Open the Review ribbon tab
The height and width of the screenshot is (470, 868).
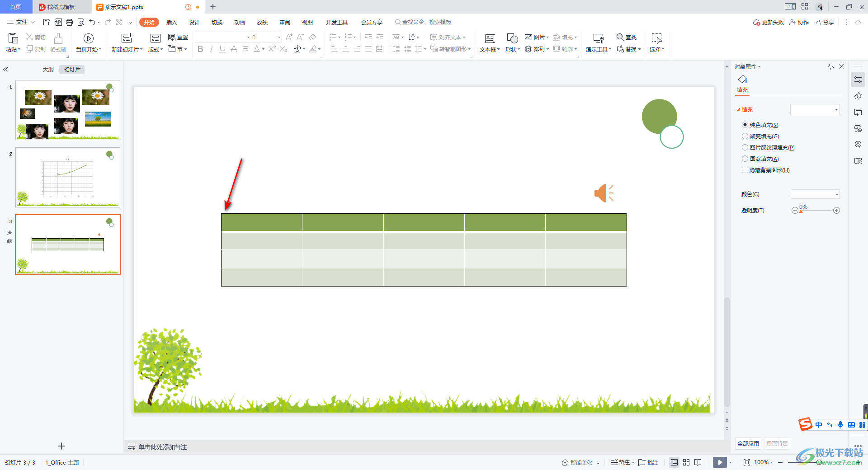tap(284, 22)
